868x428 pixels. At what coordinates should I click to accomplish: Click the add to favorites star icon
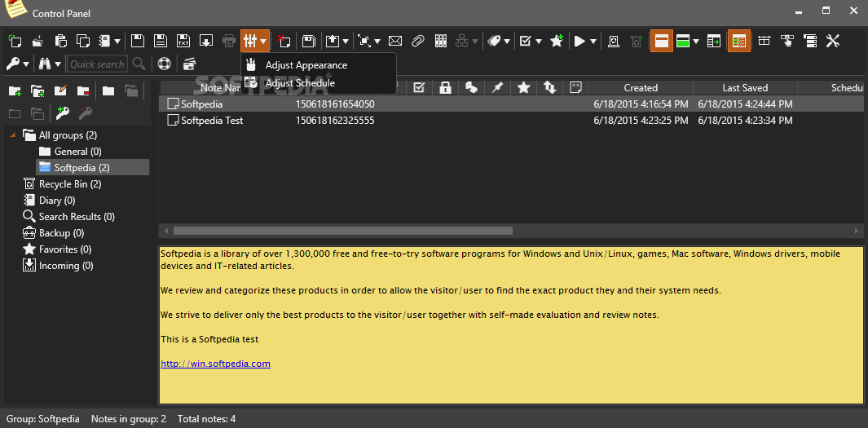(x=557, y=41)
